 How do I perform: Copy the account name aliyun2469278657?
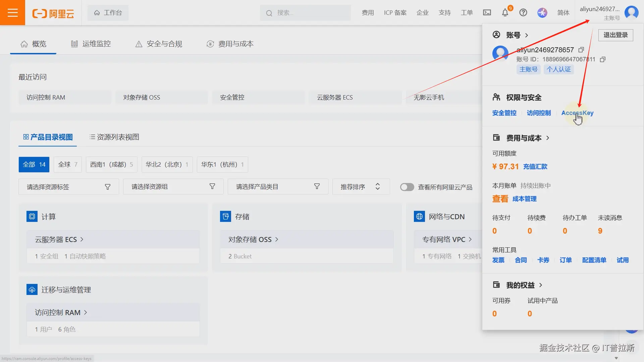pyautogui.click(x=581, y=50)
